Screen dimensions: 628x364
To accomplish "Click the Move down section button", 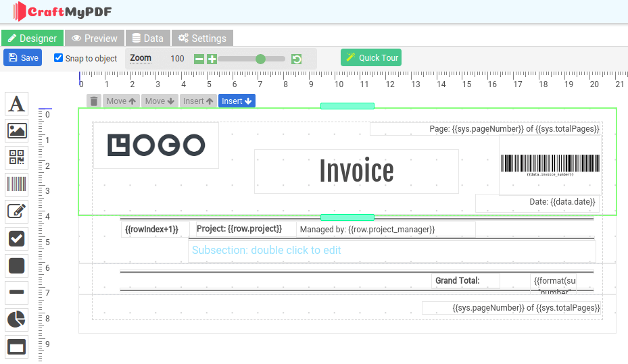I will 160,101.
